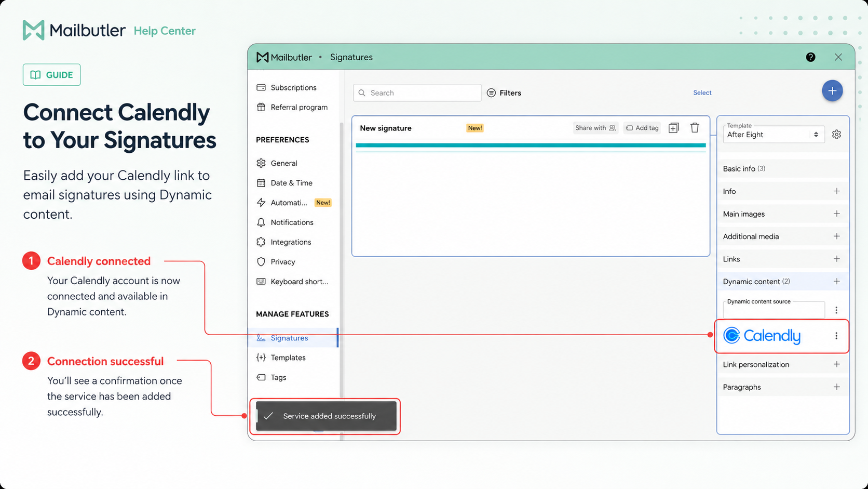The image size is (868, 489).
Task: Open General preferences
Action: click(x=277, y=163)
